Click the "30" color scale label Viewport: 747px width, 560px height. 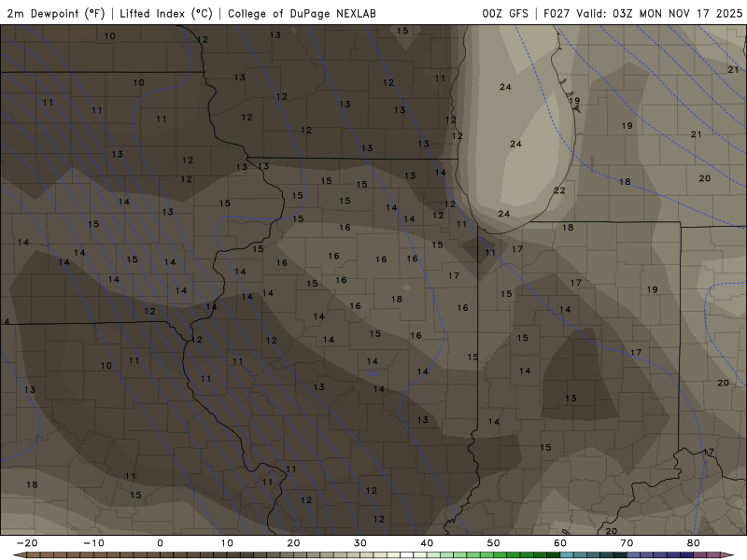[x=360, y=543]
